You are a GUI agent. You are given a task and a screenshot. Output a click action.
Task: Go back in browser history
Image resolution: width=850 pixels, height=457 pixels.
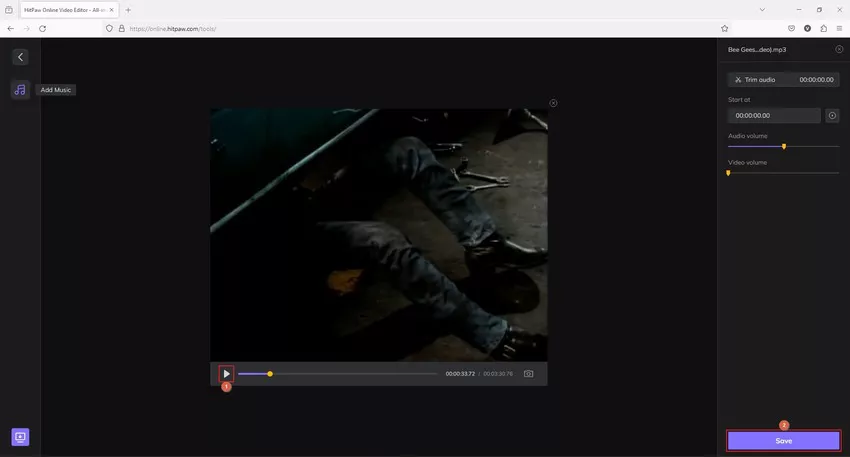11,29
